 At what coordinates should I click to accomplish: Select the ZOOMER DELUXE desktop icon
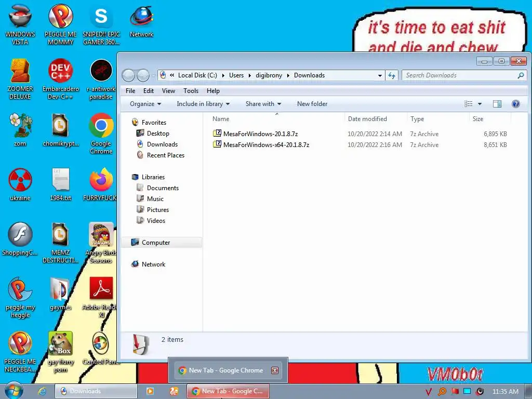tap(20, 79)
